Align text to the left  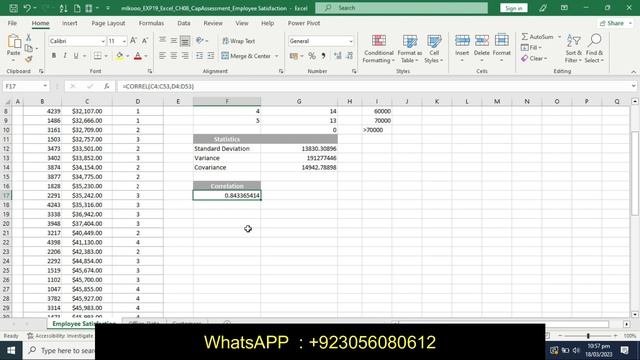(162, 56)
